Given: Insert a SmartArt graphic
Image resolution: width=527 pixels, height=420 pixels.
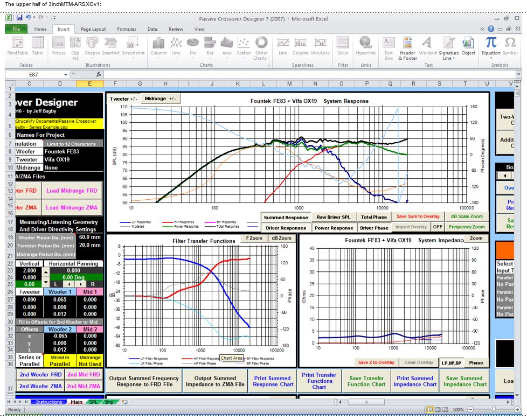Looking at the screenshot, I should coord(110,46).
